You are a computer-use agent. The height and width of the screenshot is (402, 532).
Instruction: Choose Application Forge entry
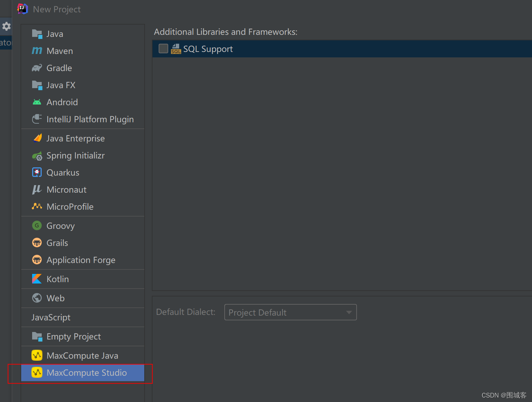[83, 260]
